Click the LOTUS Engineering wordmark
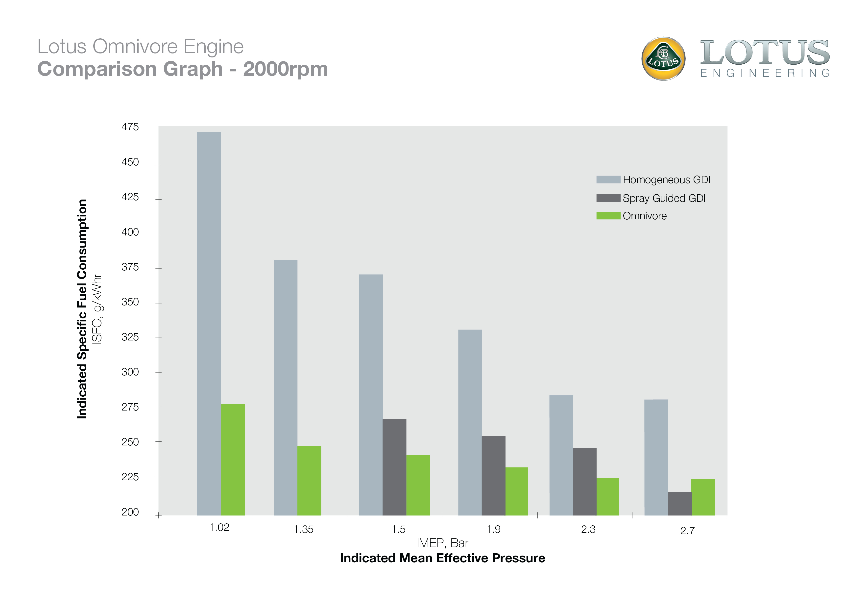Screen dimensions: 868x614 coord(765,59)
